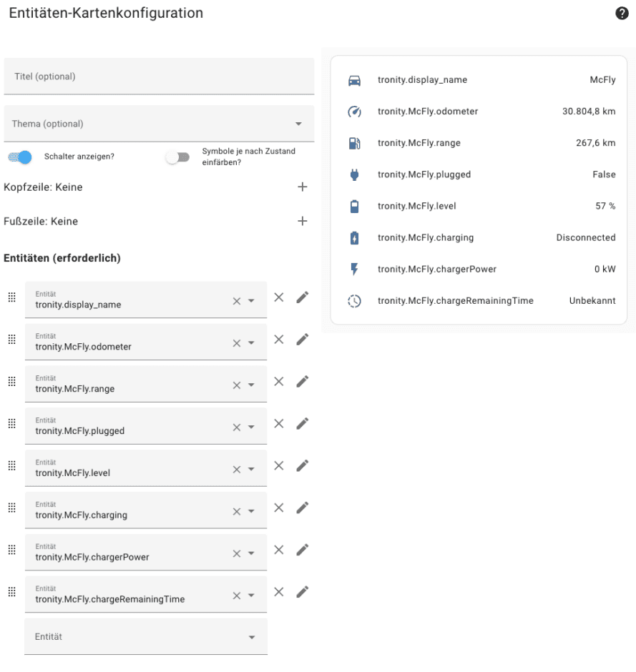Grab the drag handle for tronity.McFly.charging
This screenshot has width=636, height=672.
click(x=11, y=508)
